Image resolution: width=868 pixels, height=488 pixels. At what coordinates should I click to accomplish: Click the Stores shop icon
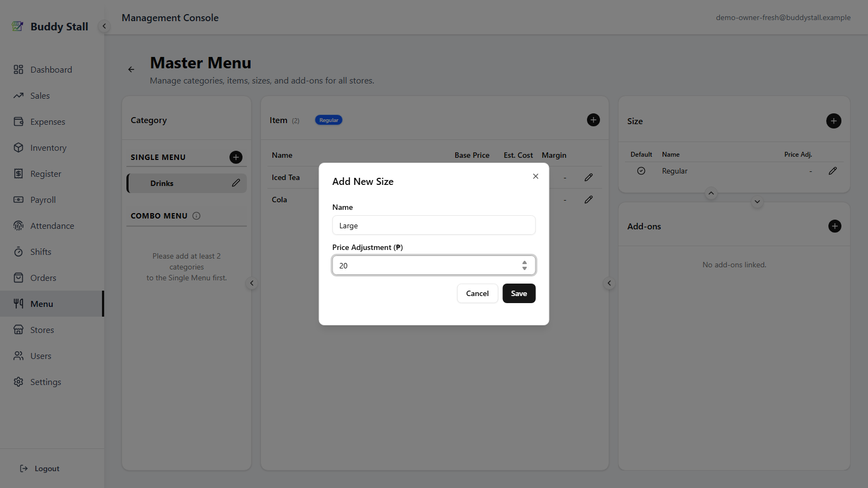(x=18, y=330)
